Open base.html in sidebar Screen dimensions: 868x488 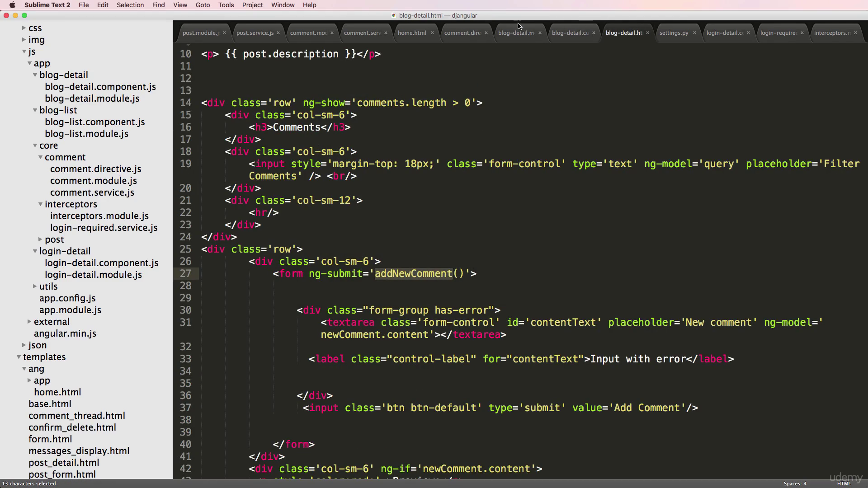point(50,404)
